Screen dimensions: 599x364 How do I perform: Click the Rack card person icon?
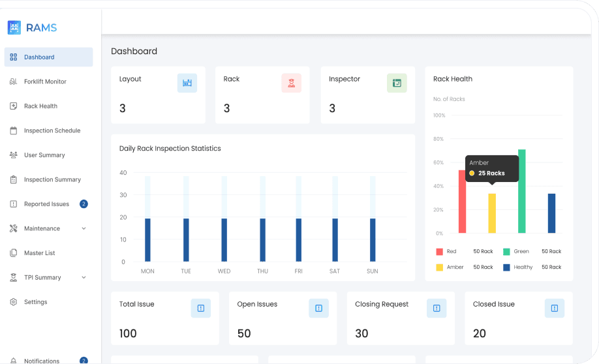[292, 83]
